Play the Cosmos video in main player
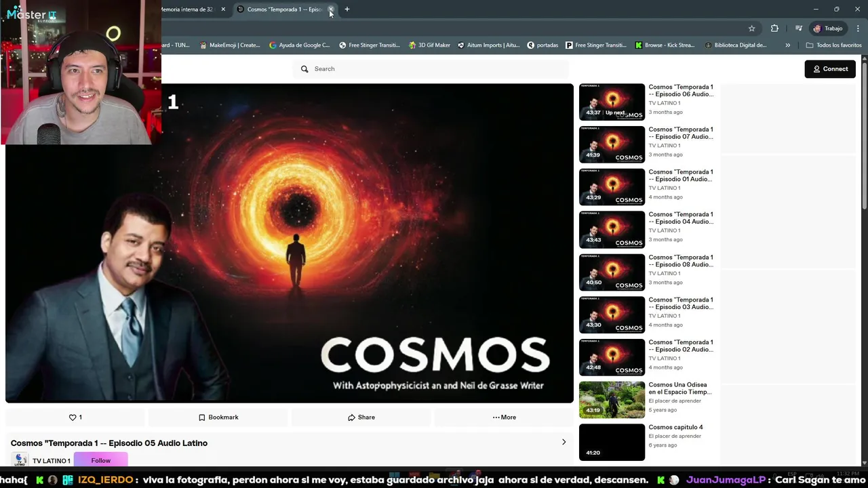 [290, 243]
